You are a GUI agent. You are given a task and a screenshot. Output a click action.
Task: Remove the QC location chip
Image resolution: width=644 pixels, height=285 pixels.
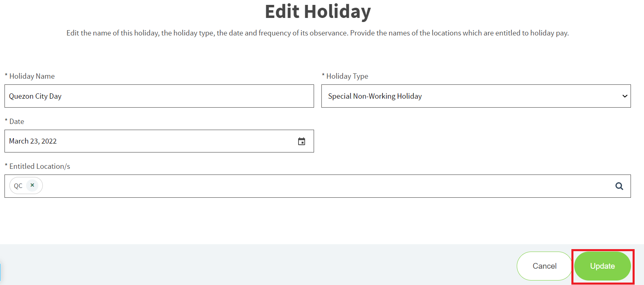32,185
